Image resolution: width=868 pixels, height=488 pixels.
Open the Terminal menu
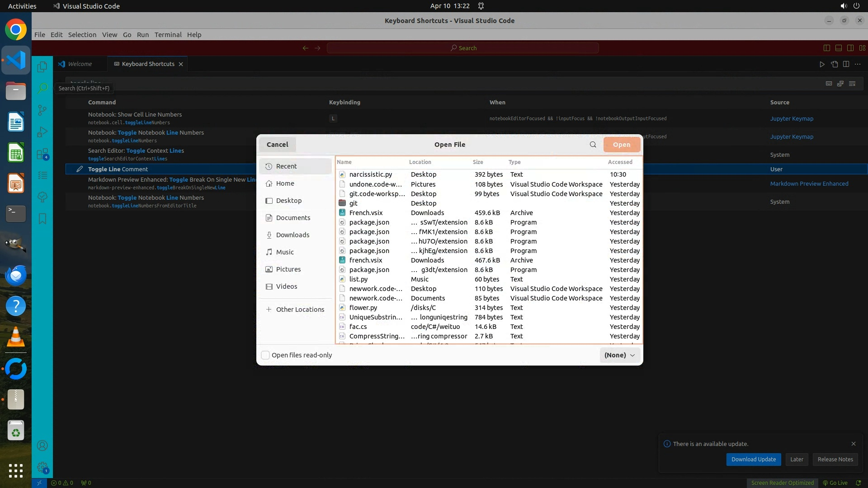(168, 35)
